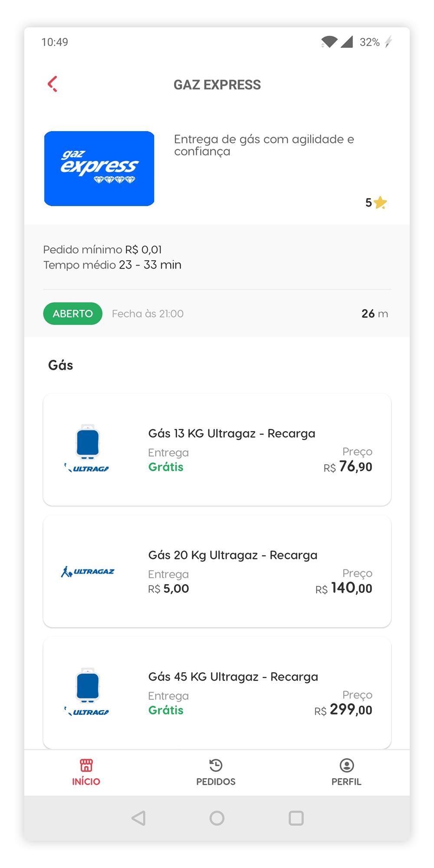The height and width of the screenshot is (868, 434).
Task: Open the Perfil user tab
Action: 346,773
